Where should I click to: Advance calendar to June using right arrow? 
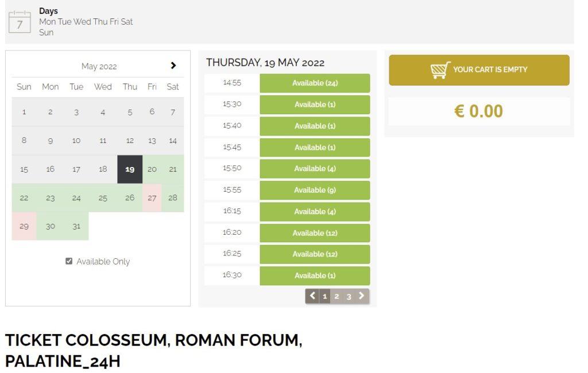[174, 66]
